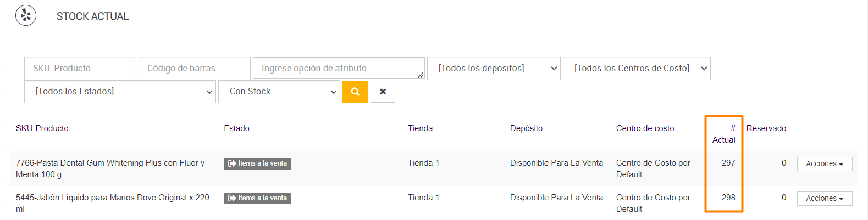Image resolution: width=868 pixels, height=220 pixels.
Task: Click the orange search magnifier button
Action: 355,92
